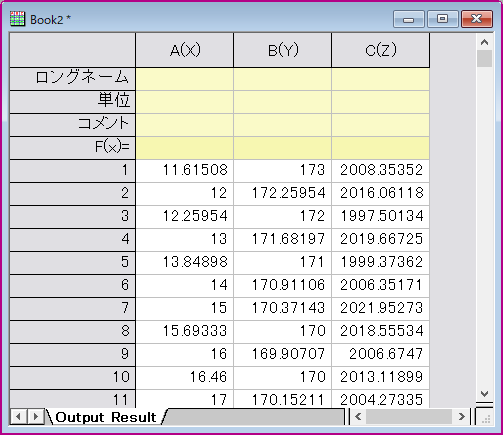Select column A(X) header

coord(185,50)
